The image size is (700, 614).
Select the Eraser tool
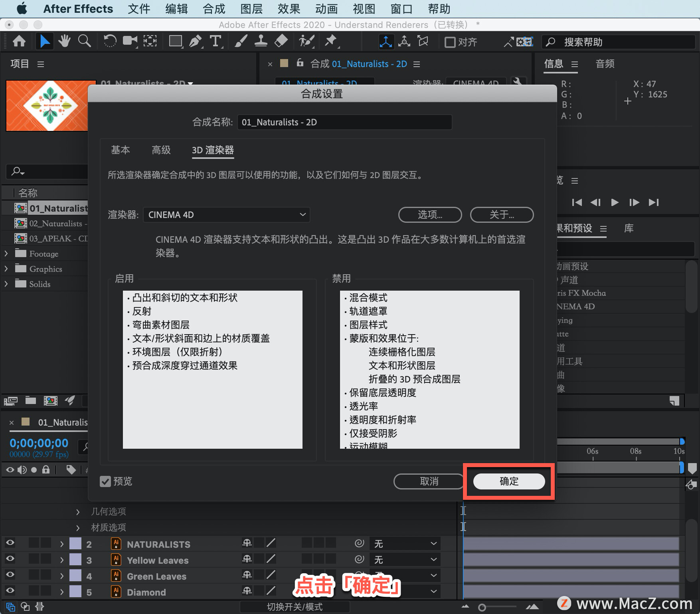click(x=281, y=41)
